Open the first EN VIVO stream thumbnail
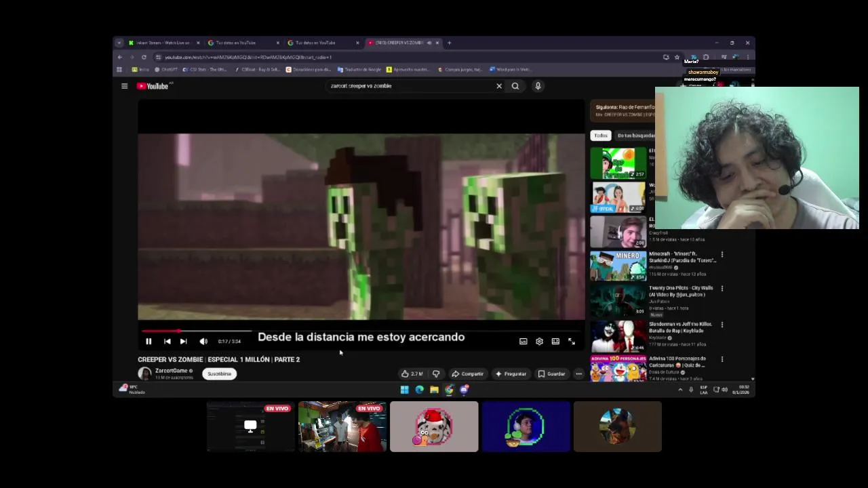 (251, 426)
